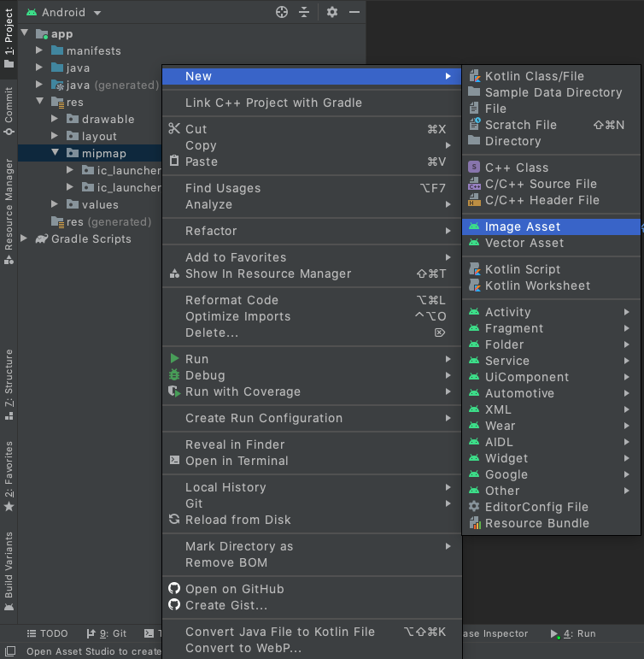Click the EditorConfig File gear icon
This screenshot has width=644, height=659.
[474, 507]
